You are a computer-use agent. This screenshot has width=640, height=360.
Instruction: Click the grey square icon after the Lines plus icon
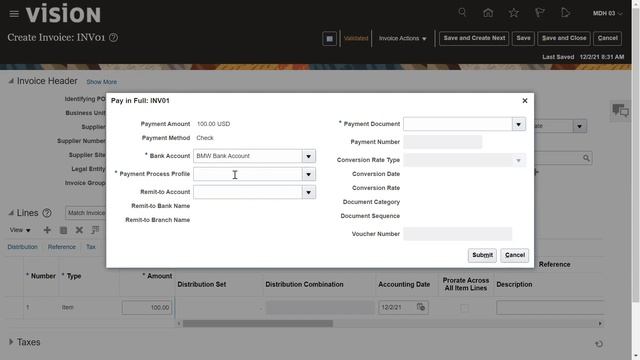(63, 231)
